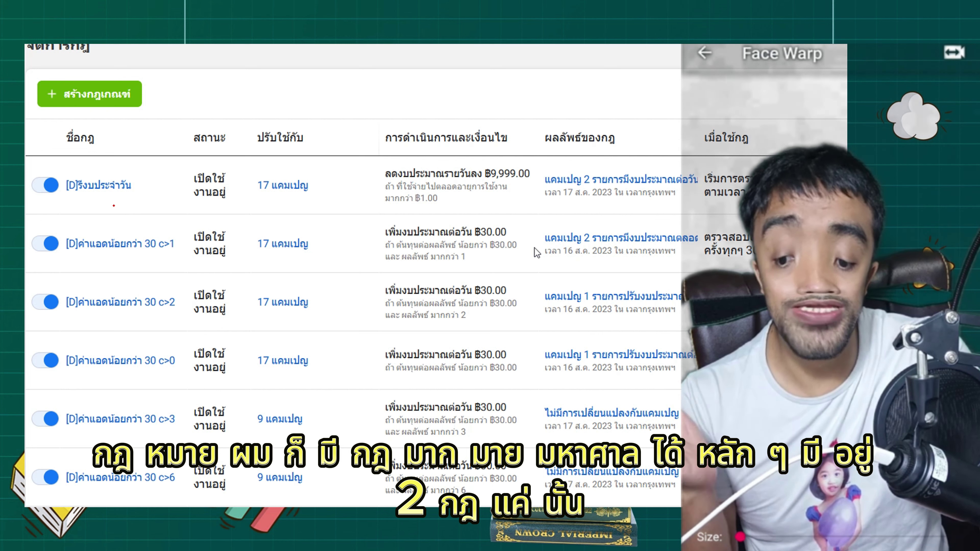Toggle the [D]ค่าแอดน้อยกว่า 30 c>6 rule
980x551 pixels.
45,477
